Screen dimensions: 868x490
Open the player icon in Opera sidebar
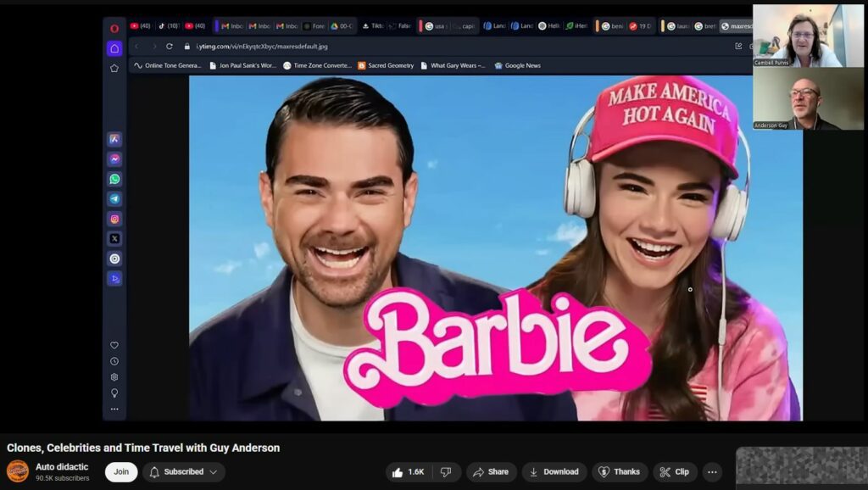pos(114,259)
